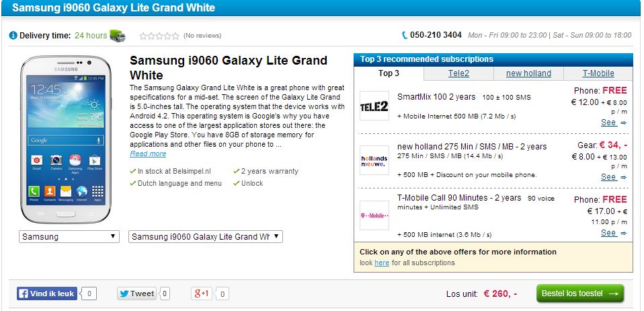The height and width of the screenshot is (311, 644).
Task: Click the Samsung Galaxy phone image
Action: 66,139
